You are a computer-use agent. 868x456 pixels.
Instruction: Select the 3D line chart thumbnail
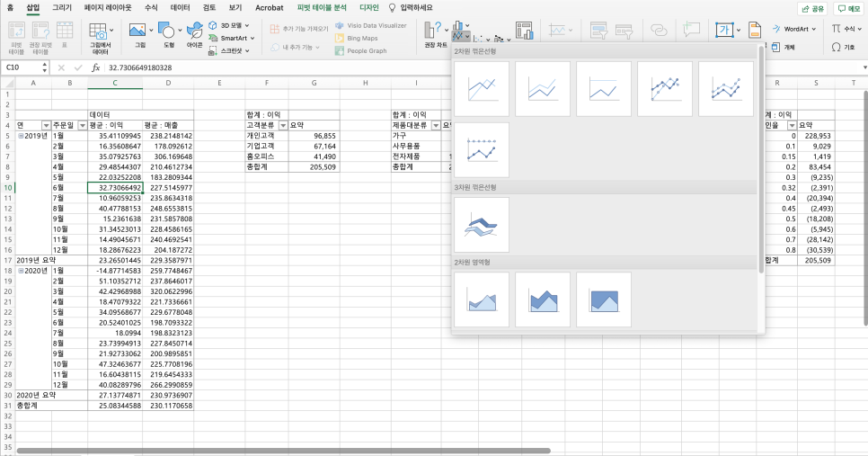point(481,225)
